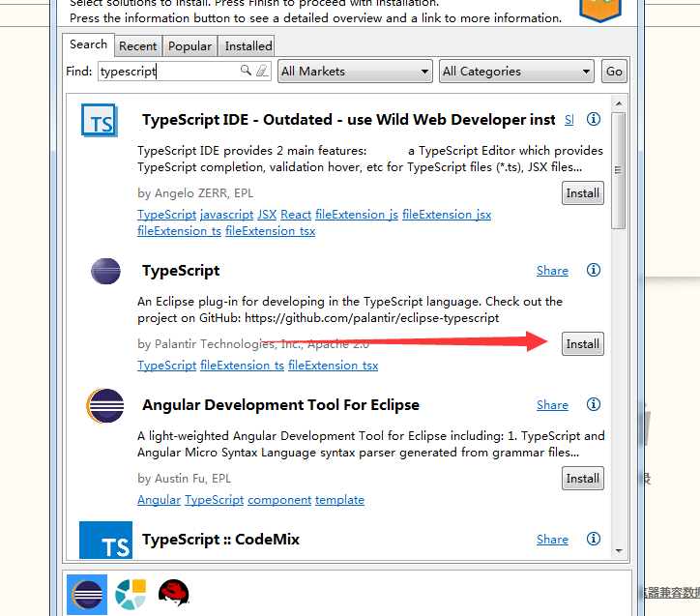Image resolution: width=700 pixels, height=616 pixels.
Task: Click the component tag link
Action: 279,500
